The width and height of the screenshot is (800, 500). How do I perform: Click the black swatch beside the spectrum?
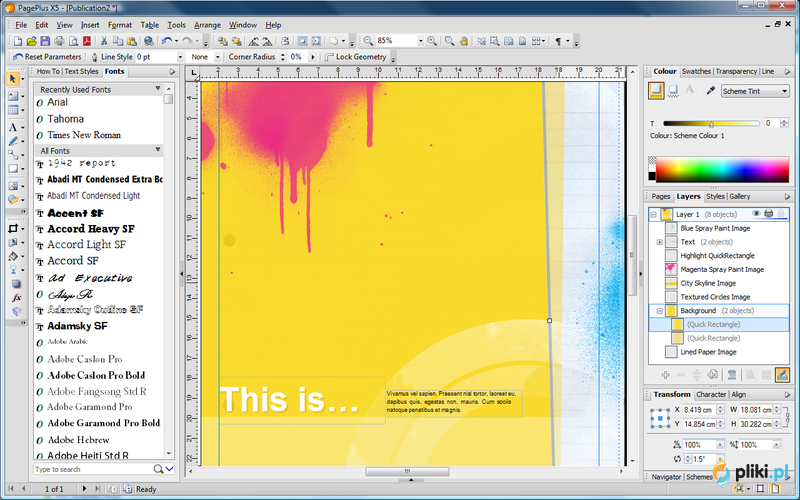(652, 176)
